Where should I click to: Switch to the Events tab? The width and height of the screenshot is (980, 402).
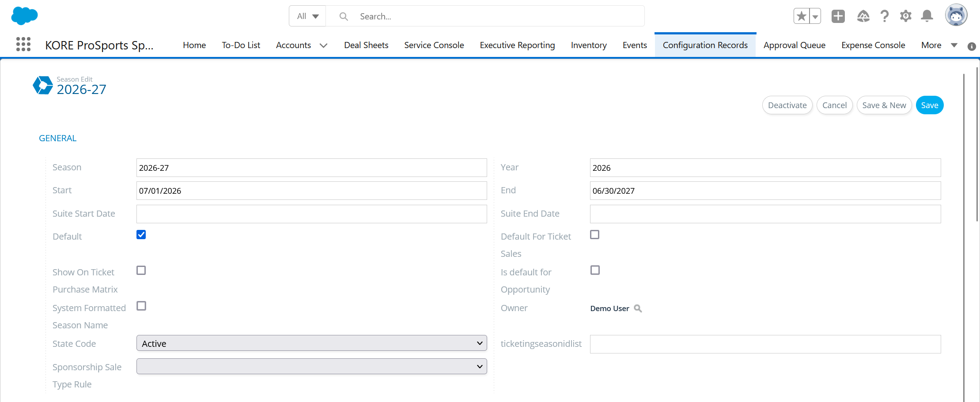pyautogui.click(x=635, y=45)
